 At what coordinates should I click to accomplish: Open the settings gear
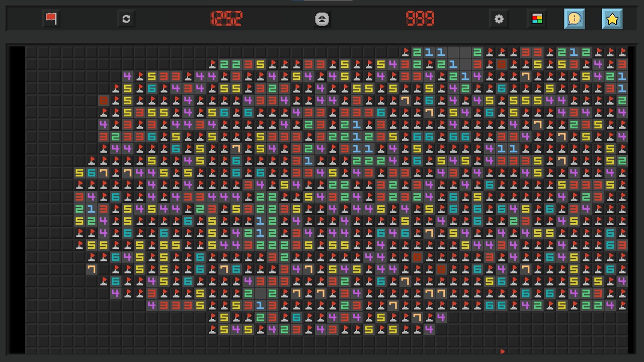pos(499,19)
